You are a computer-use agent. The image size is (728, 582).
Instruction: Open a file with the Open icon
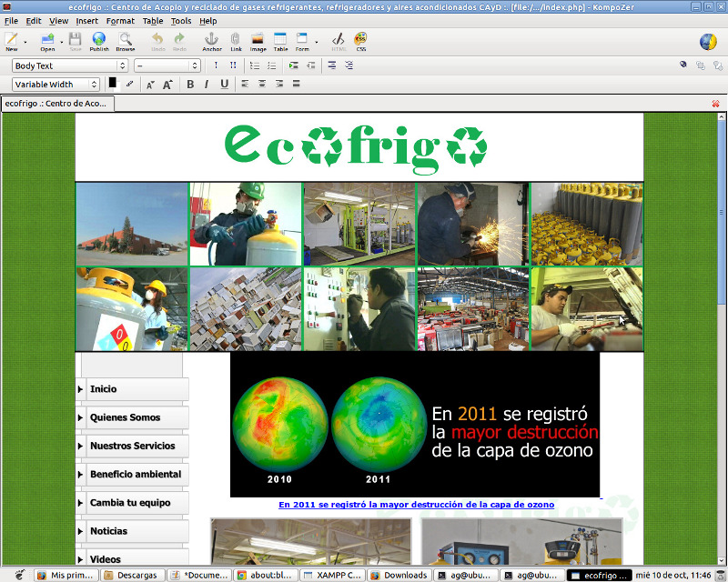[x=47, y=41]
